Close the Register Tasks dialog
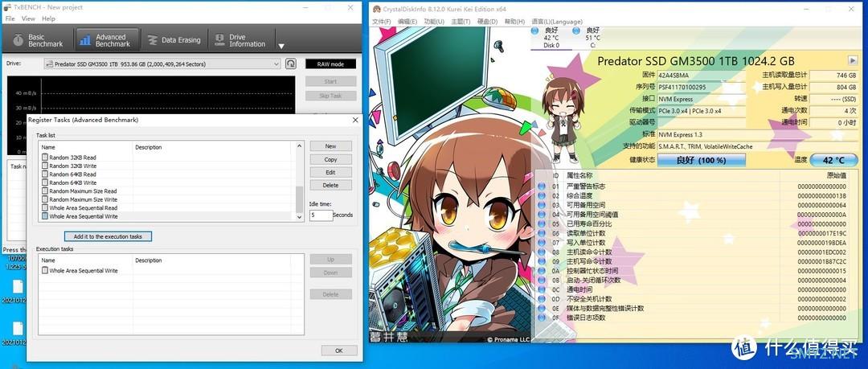 tap(355, 120)
